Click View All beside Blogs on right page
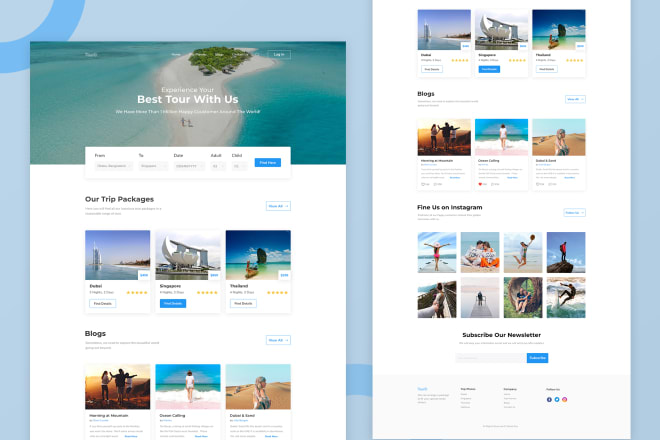660x440 pixels. [x=575, y=99]
